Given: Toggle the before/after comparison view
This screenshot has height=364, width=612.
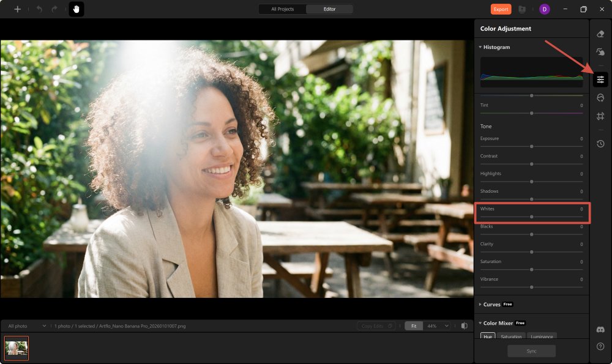Looking at the screenshot, I should click(x=464, y=326).
